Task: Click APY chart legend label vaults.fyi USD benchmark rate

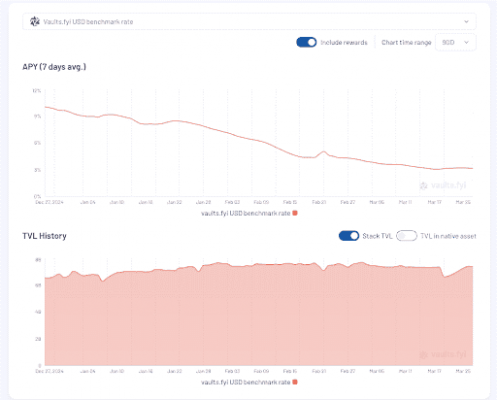Action: 246,213
